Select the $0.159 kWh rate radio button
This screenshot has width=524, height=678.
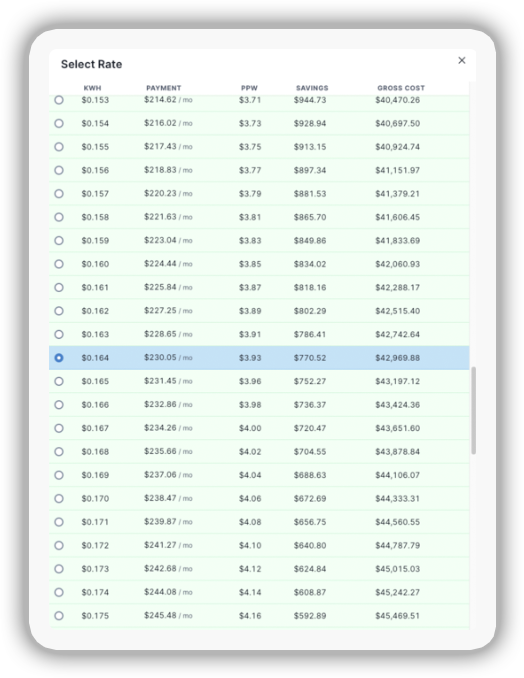point(59,240)
